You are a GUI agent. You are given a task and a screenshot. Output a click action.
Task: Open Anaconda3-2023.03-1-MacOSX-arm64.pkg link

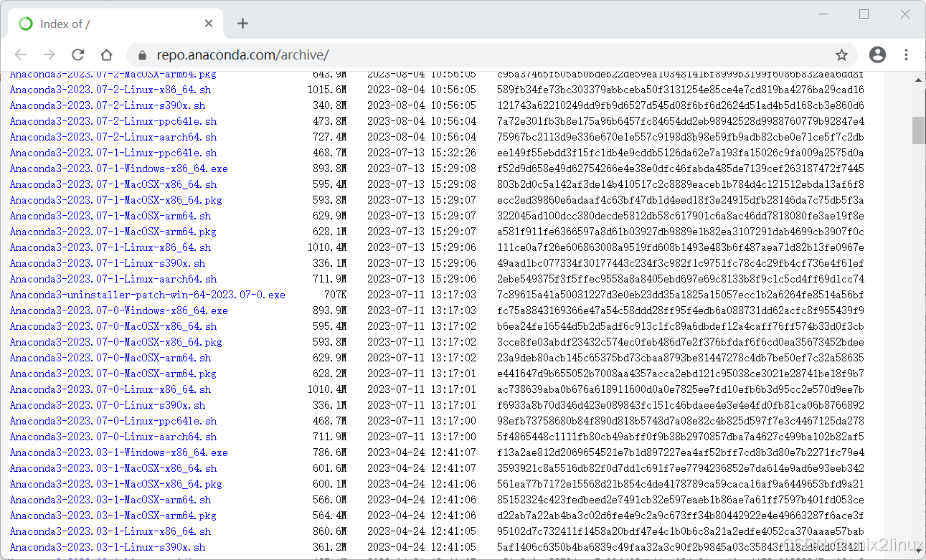pos(113,516)
